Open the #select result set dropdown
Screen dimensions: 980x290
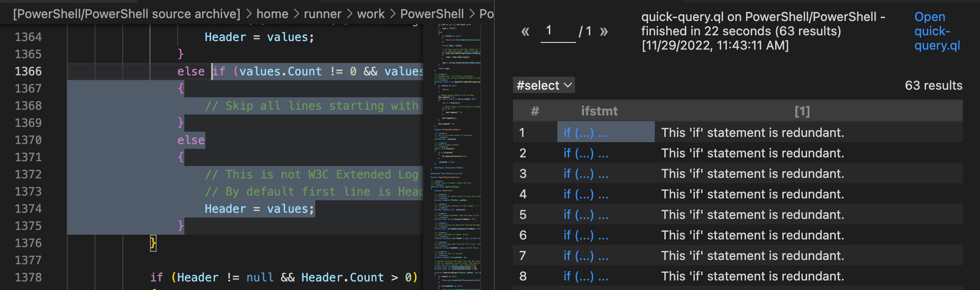(544, 85)
